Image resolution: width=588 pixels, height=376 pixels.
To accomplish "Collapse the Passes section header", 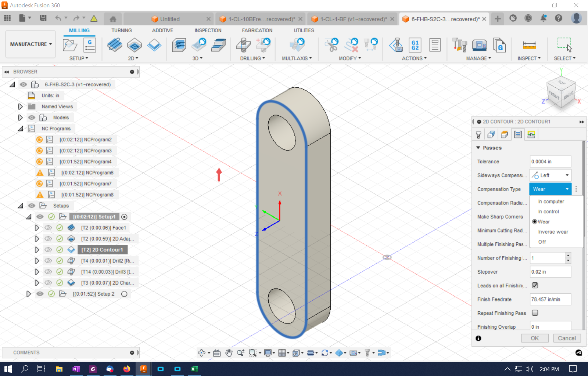I will pos(478,148).
